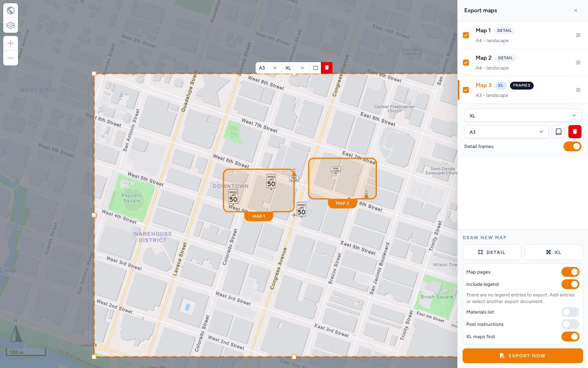The width and height of the screenshot is (588, 368).
Task: Click the speed limit 50 sign on Congress Avenue
Action: click(x=301, y=209)
